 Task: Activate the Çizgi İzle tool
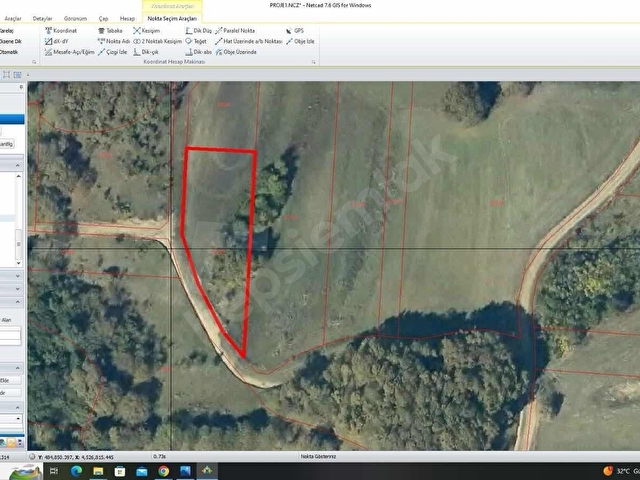pyautogui.click(x=113, y=52)
